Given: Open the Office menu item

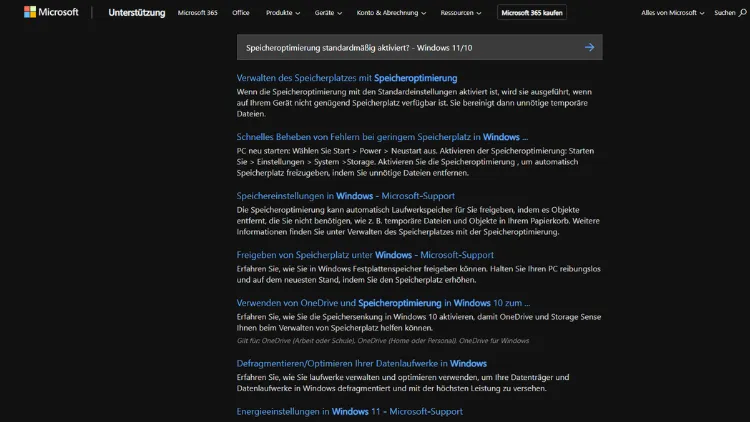Looking at the screenshot, I should [x=241, y=13].
